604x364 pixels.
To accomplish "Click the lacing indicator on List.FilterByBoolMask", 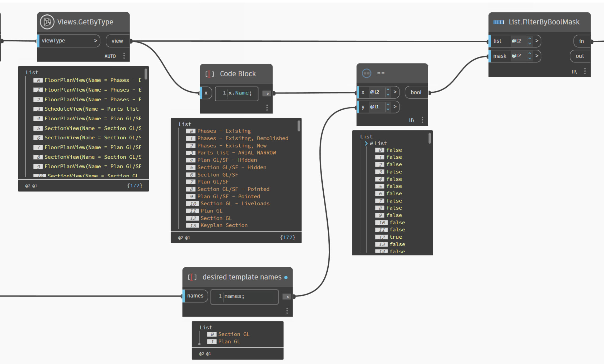I will 574,72.
